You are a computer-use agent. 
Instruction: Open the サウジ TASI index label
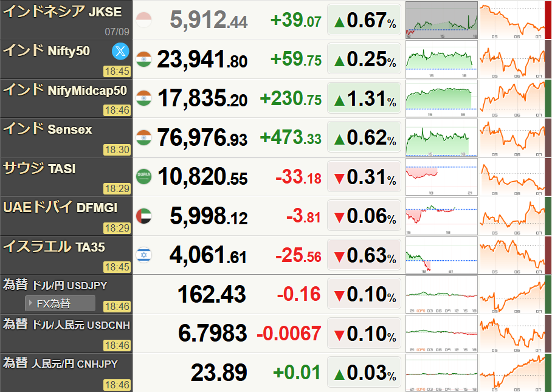39,169
